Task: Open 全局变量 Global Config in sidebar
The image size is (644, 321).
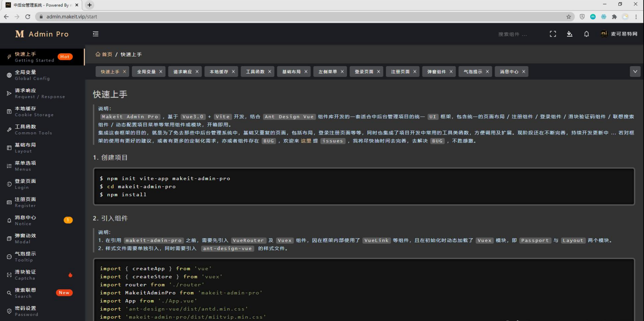Action: click(x=42, y=75)
